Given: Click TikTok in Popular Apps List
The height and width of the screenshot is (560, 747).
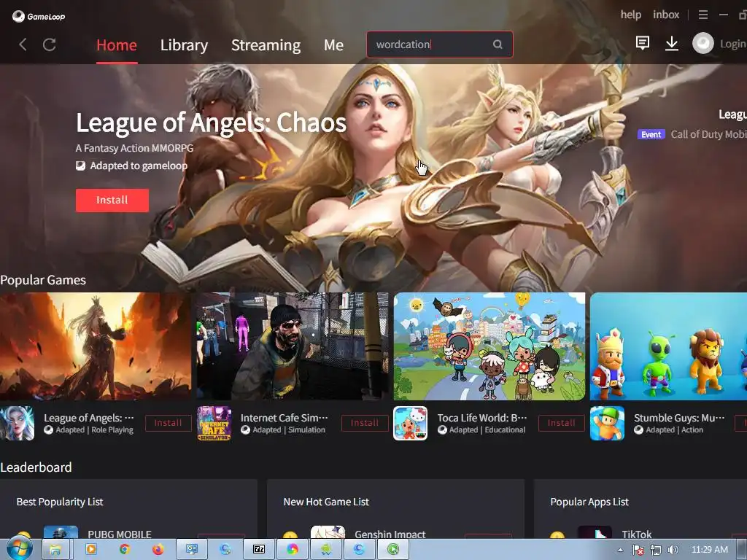Looking at the screenshot, I should point(636,534).
